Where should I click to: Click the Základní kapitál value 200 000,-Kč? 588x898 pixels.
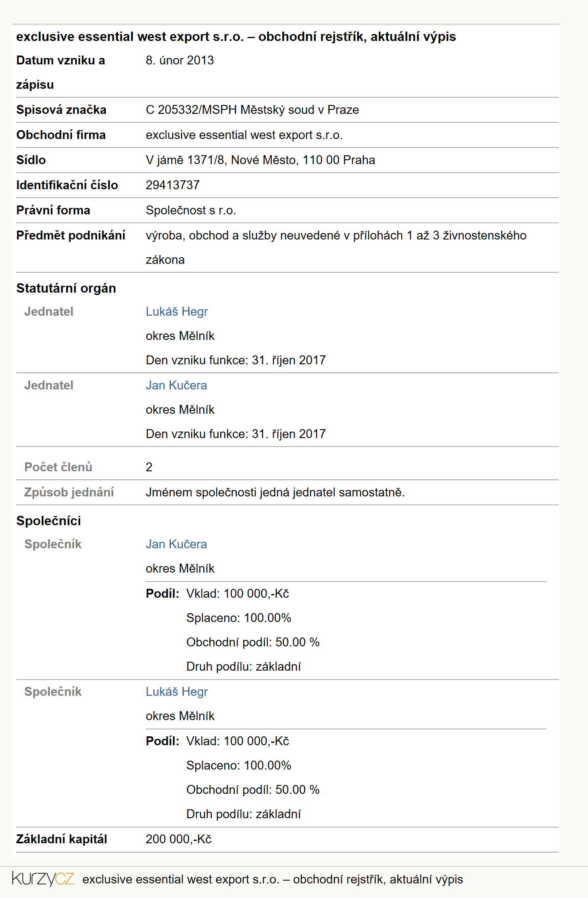click(x=179, y=839)
